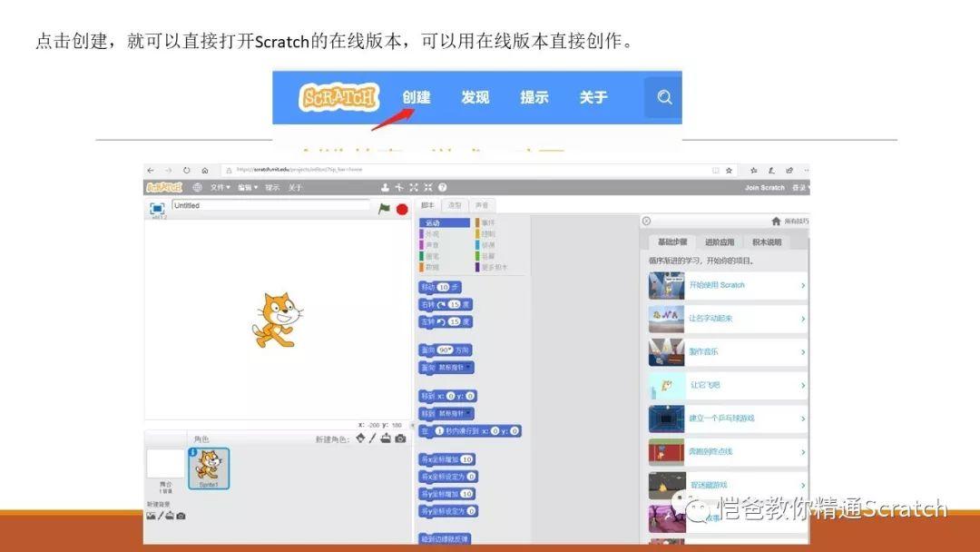Image resolution: width=980 pixels, height=552 pixels.
Task: Expand the 让它飞吧 tutorial arrow
Action: click(803, 386)
